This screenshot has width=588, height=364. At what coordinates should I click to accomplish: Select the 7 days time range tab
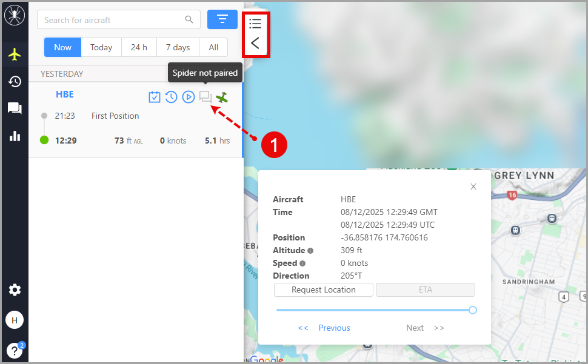[x=178, y=47]
